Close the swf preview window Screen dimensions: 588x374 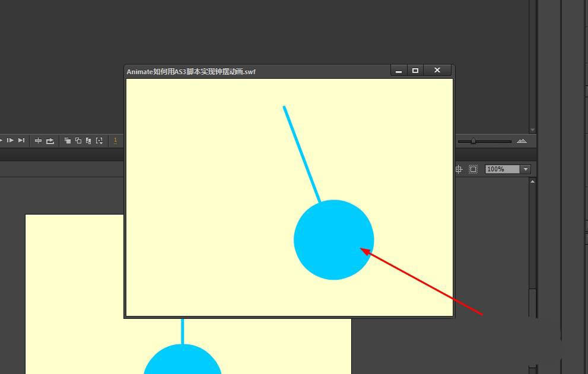pyautogui.click(x=437, y=71)
